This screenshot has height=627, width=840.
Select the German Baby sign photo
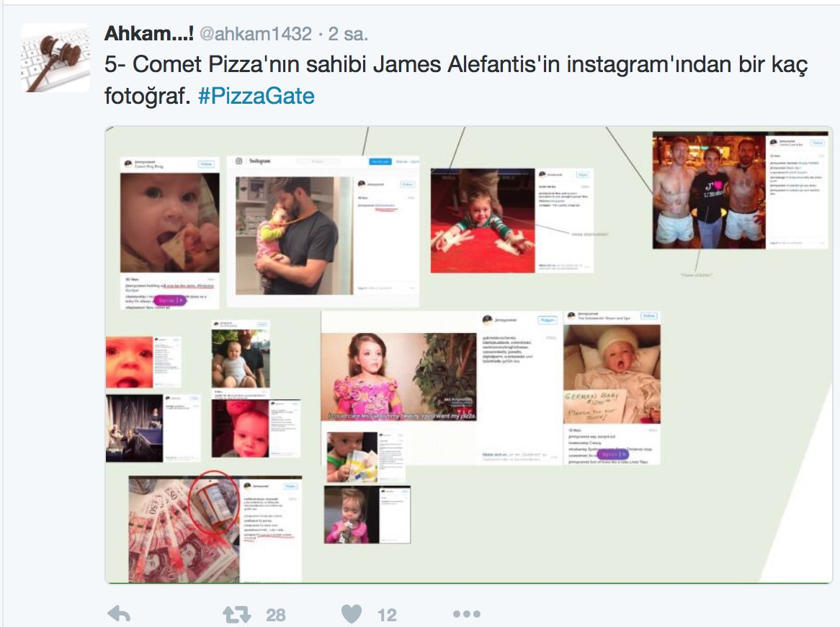click(612, 373)
